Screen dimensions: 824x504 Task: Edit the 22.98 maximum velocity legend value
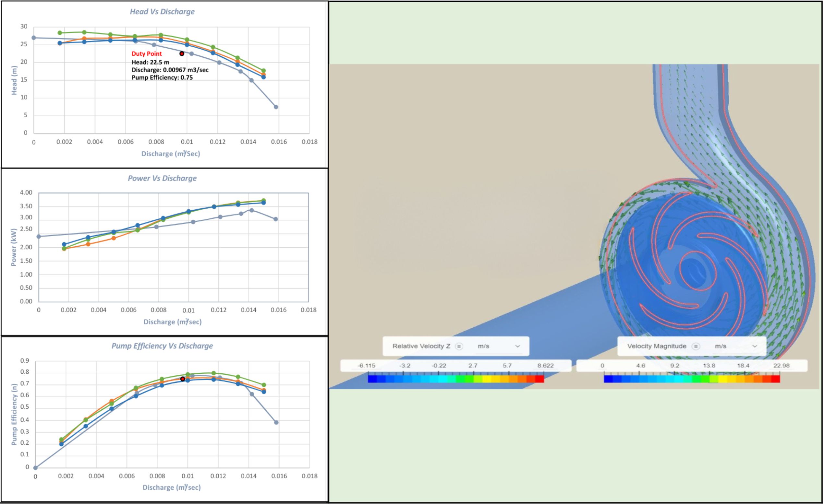coord(781,366)
